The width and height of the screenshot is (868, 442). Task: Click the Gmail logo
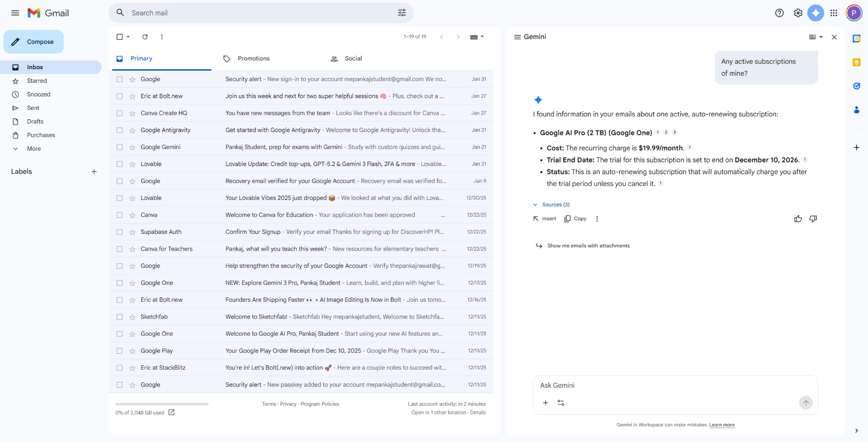click(48, 13)
